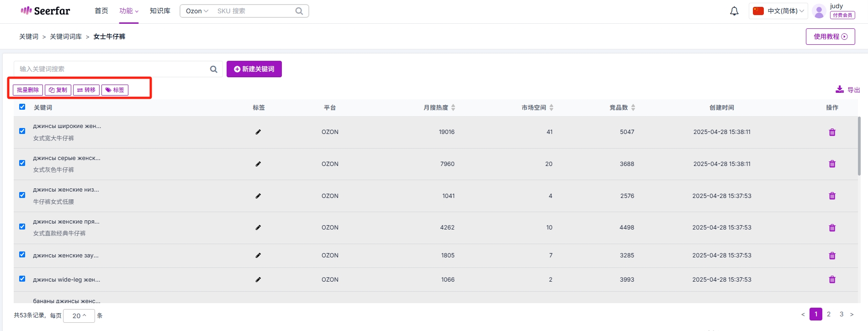868x331 pixels.
Task: Click the SKU search magnifier icon
Action: (299, 11)
